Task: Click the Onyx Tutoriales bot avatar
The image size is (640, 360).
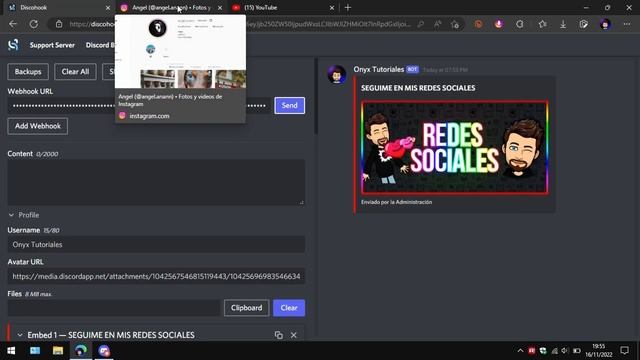Action: pos(337,75)
